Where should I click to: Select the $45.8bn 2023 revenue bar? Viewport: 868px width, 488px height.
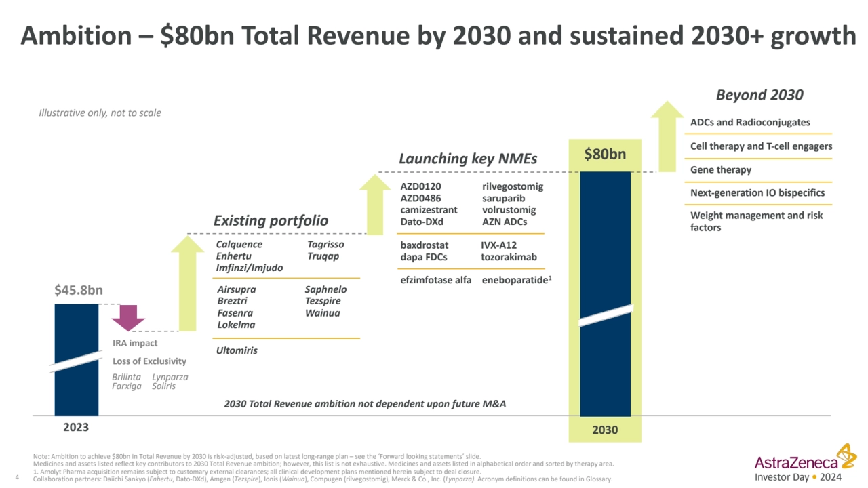pos(76,360)
